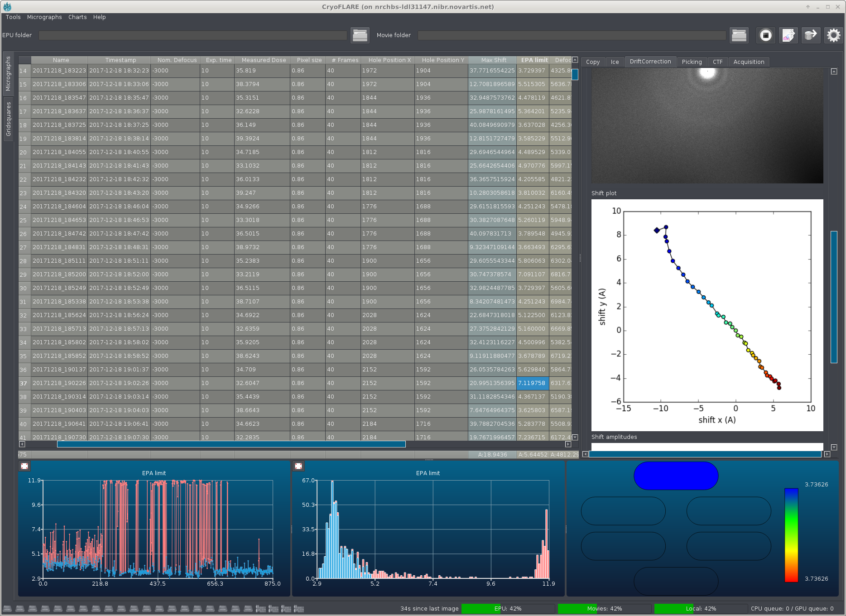Viewport: 846px width, 616px height.
Task: Click the rainbow color scale bar
Action: [791, 535]
